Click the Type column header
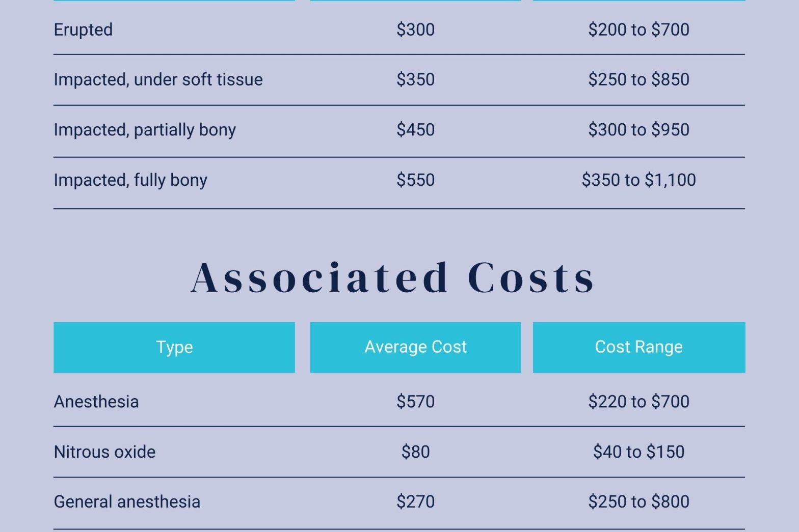799x532 pixels. (174, 347)
